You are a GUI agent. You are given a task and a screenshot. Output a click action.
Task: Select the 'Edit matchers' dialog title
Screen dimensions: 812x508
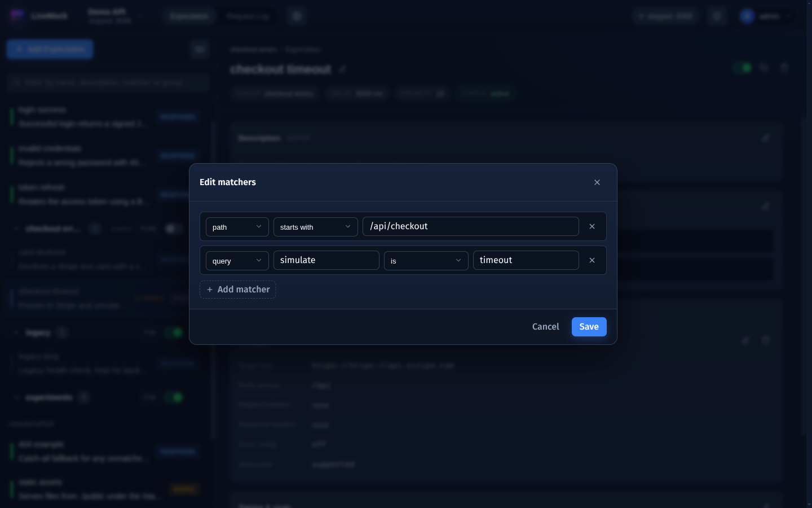(x=228, y=182)
